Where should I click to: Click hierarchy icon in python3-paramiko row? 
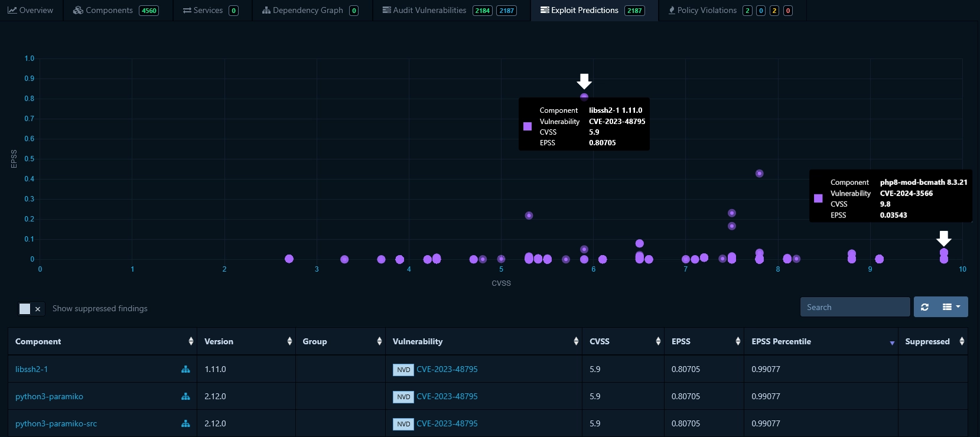tap(185, 396)
